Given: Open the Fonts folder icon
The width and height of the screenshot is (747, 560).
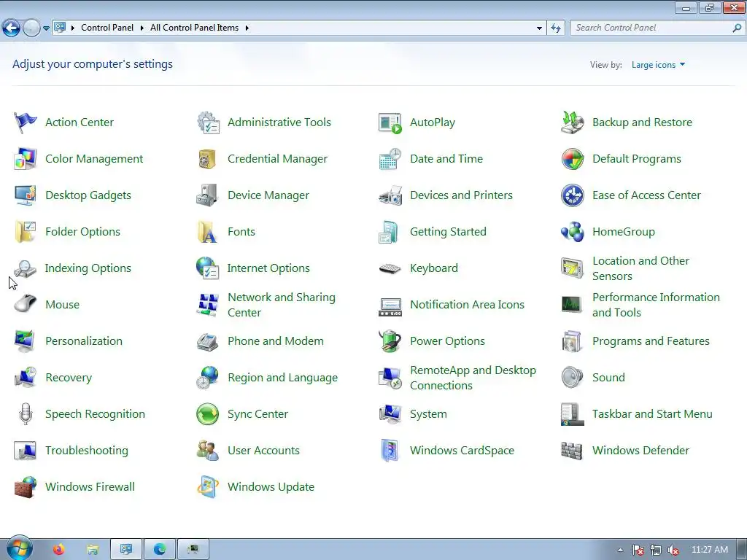Looking at the screenshot, I should pyautogui.click(x=207, y=232).
